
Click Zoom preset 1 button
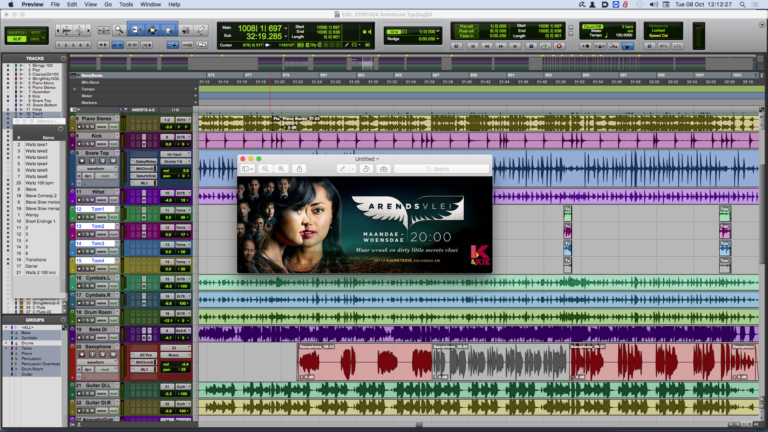(x=59, y=45)
